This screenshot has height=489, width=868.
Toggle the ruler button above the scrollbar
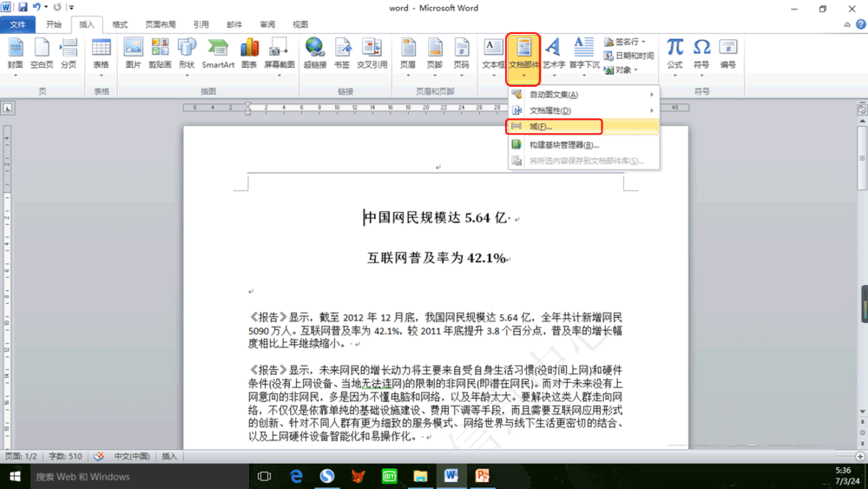click(862, 109)
